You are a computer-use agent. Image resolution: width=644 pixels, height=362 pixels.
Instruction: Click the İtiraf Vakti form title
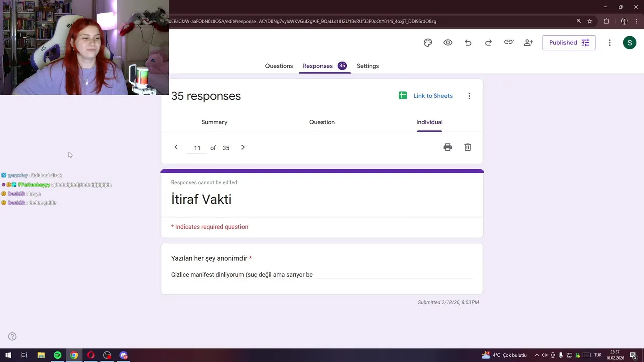point(201,199)
